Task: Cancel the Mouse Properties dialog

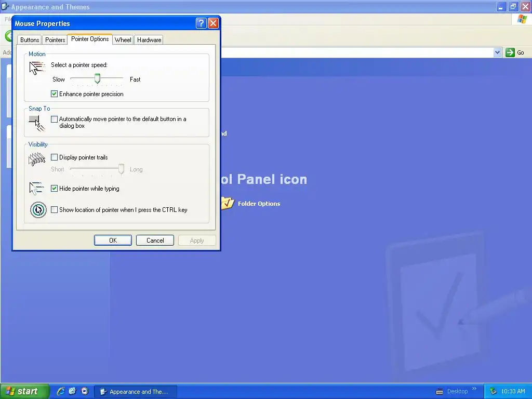Action: pyautogui.click(x=155, y=240)
